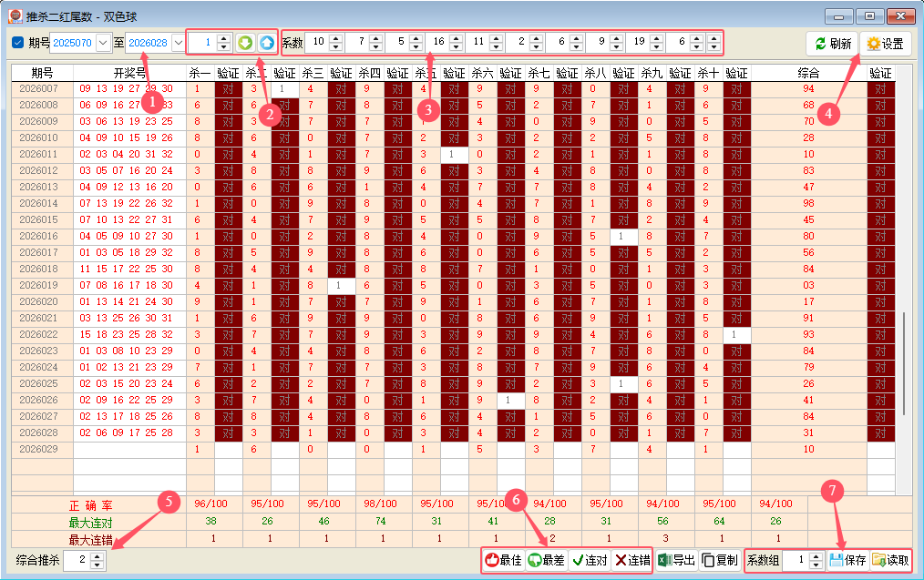Click the 连错 red X button
This screenshot has width=924, height=580.
pyautogui.click(x=632, y=560)
